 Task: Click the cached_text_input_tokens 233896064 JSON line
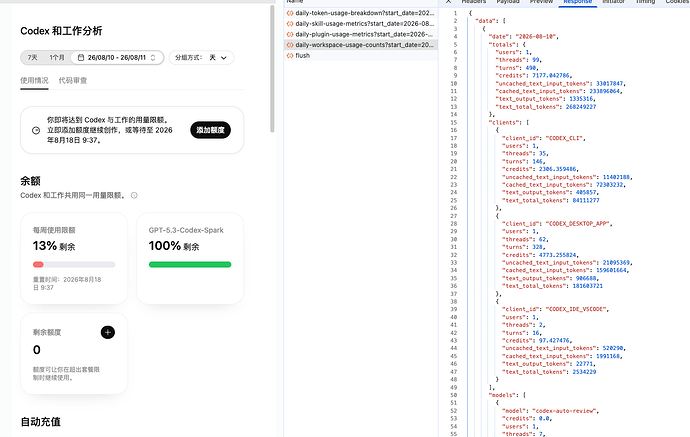click(559, 91)
